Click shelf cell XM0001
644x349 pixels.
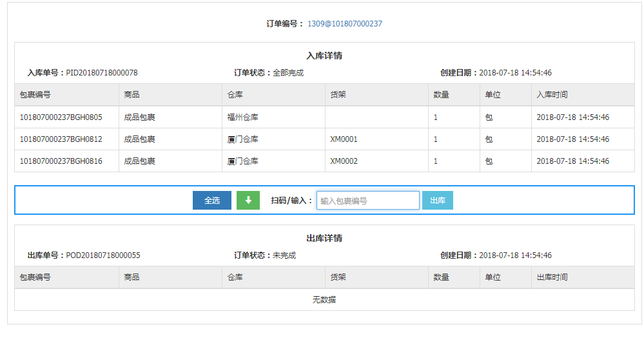point(344,139)
